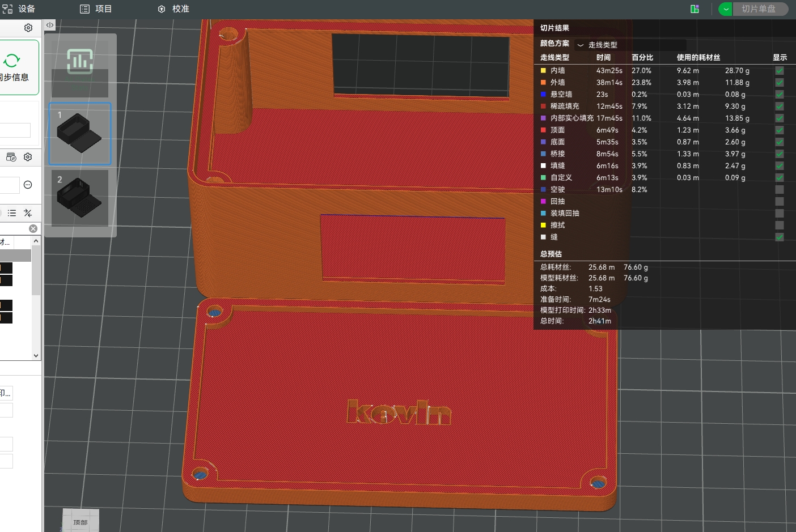The width and height of the screenshot is (796, 532).
Task: Turn off seam (缝) display checkbox
Action: 780,237
